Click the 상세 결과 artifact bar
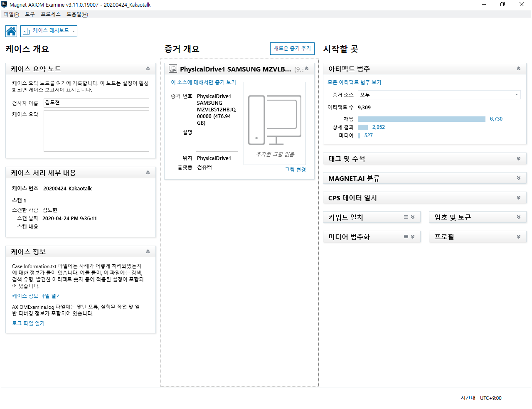This screenshot has width=532, height=409. (363, 127)
